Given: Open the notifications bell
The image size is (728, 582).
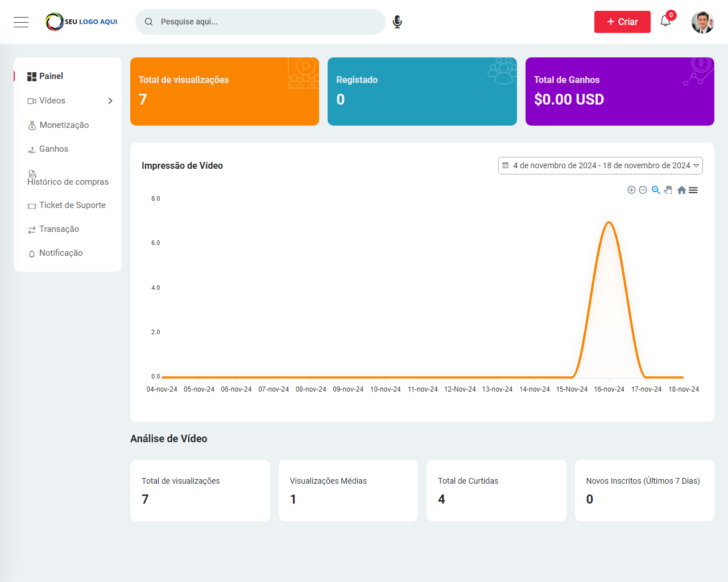Looking at the screenshot, I should (665, 22).
